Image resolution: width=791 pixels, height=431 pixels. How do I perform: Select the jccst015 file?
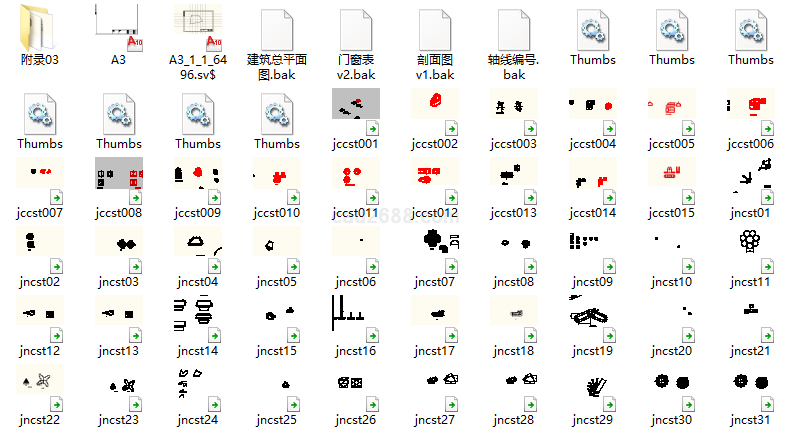(672, 180)
